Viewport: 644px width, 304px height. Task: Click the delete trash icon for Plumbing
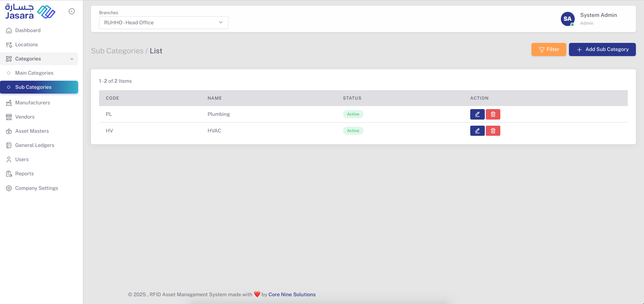(493, 115)
